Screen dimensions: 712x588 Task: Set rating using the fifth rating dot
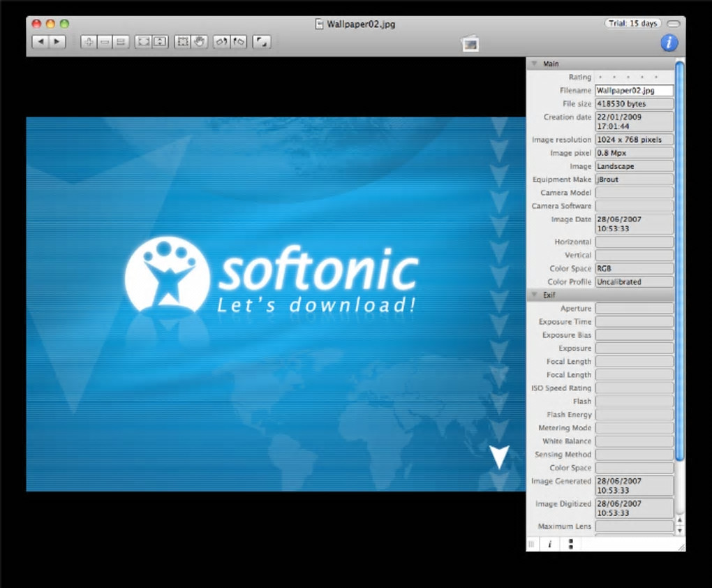[656, 78]
